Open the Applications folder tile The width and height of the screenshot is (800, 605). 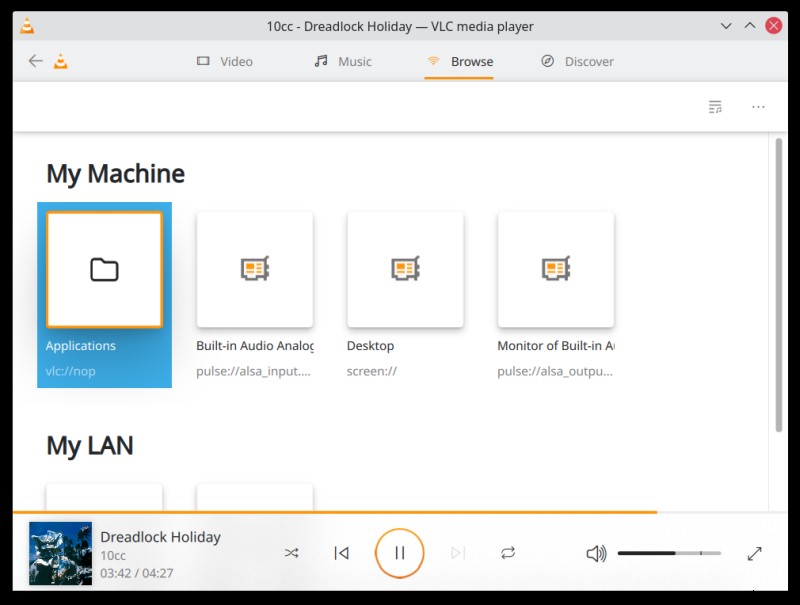pyautogui.click(x=105, y=295)
